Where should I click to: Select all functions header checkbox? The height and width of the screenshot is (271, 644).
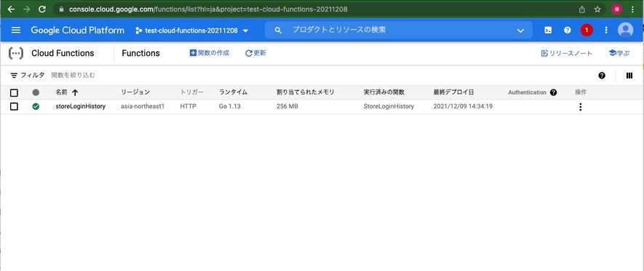point(14,93)
